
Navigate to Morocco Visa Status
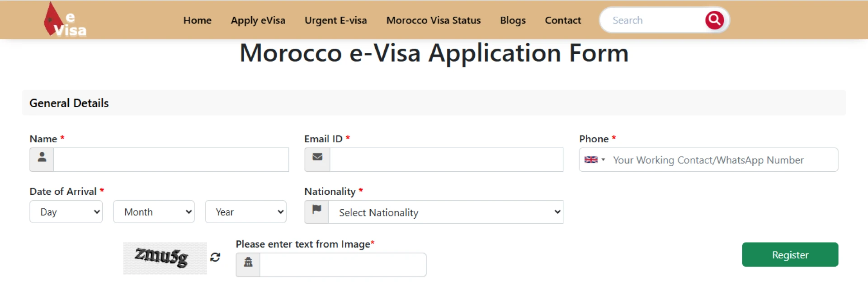433,20
